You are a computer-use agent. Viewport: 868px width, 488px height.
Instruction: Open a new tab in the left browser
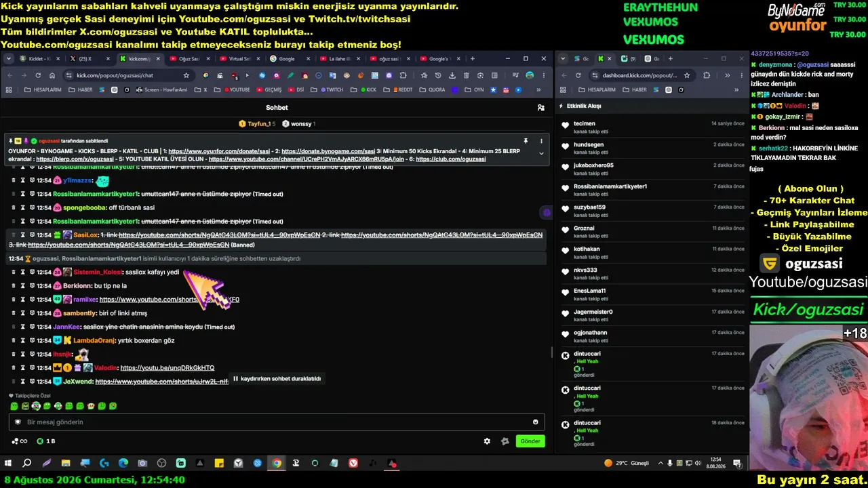[473, 59]
